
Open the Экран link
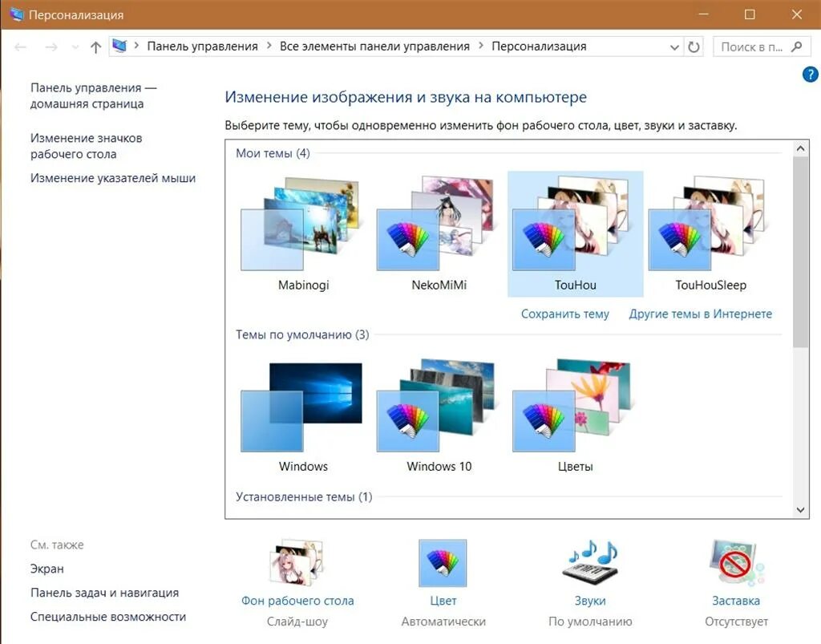click(47, 569)
